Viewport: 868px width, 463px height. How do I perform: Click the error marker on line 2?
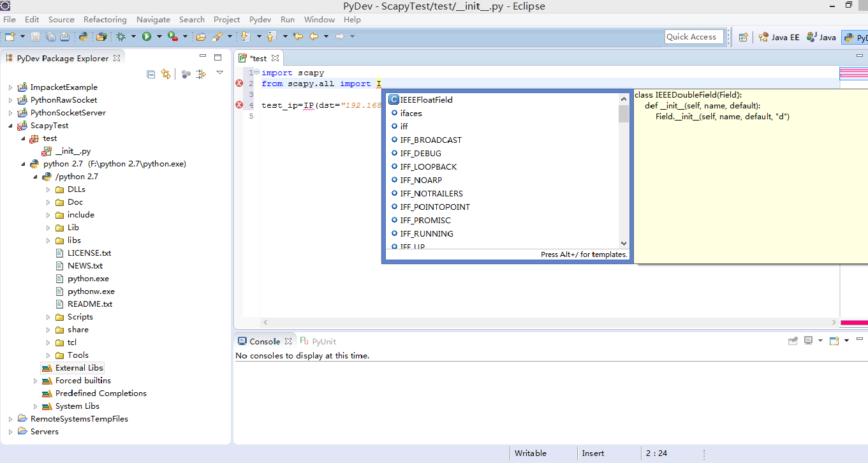point(240,84)
